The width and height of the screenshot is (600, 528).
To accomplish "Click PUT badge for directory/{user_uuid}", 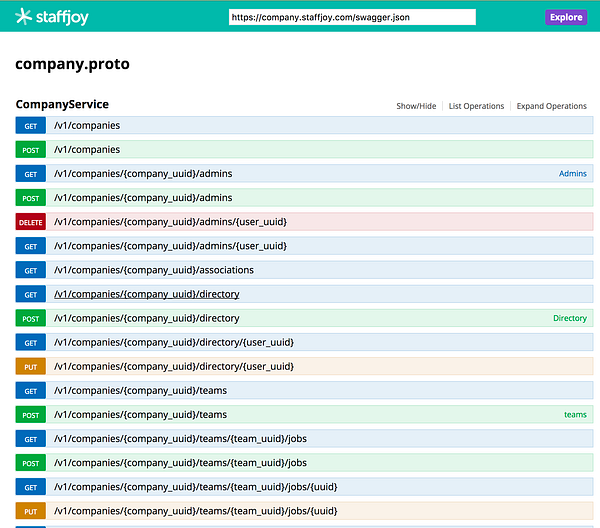I will point(31,367).
